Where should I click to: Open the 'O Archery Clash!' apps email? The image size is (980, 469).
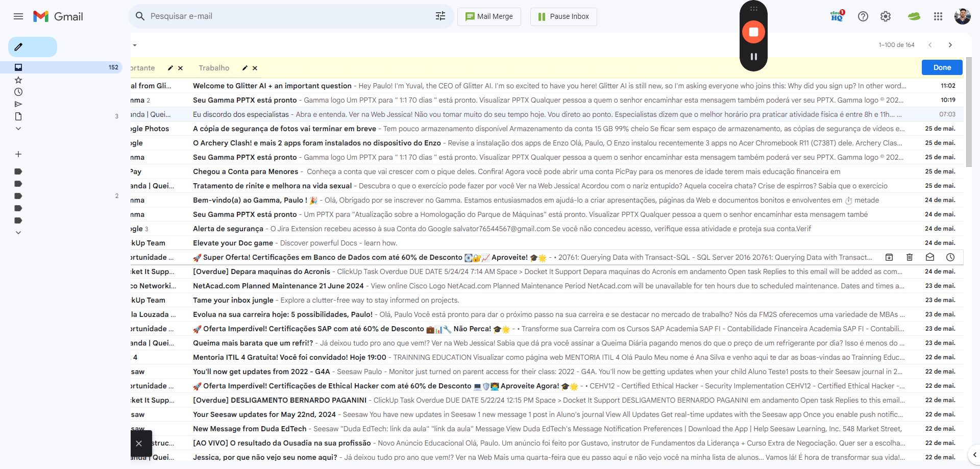(x=547, y=143)
